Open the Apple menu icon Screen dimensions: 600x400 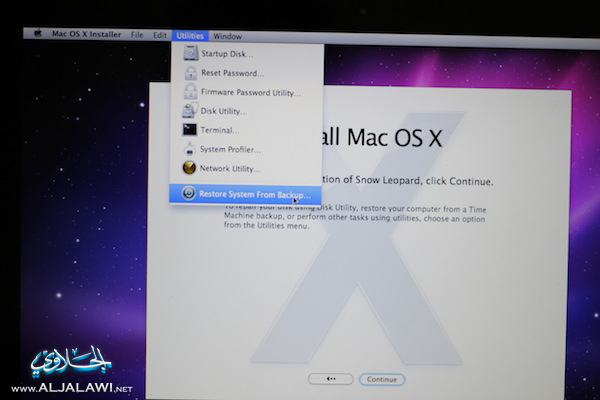(38, 33)
